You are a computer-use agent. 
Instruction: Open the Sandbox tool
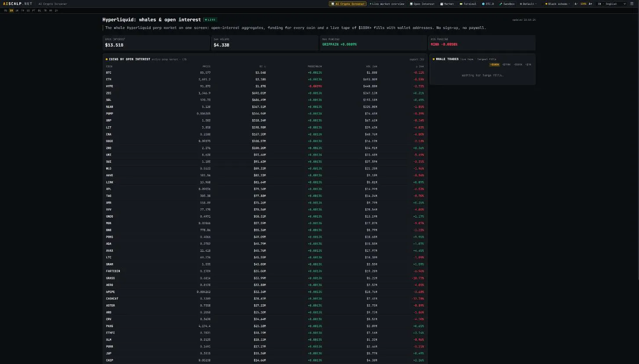506,4
